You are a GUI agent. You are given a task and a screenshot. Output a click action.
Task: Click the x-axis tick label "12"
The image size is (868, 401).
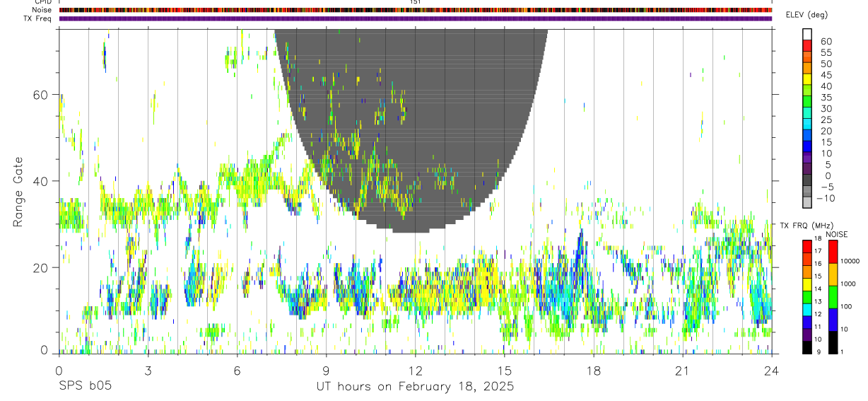pyautogui.click(x=415, y=370)
